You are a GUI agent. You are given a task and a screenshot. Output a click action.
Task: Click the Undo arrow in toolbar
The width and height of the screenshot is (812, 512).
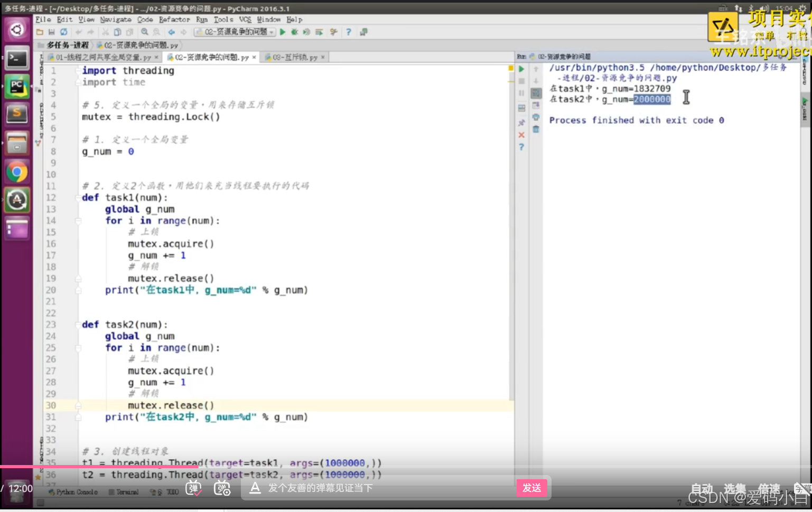79,32
